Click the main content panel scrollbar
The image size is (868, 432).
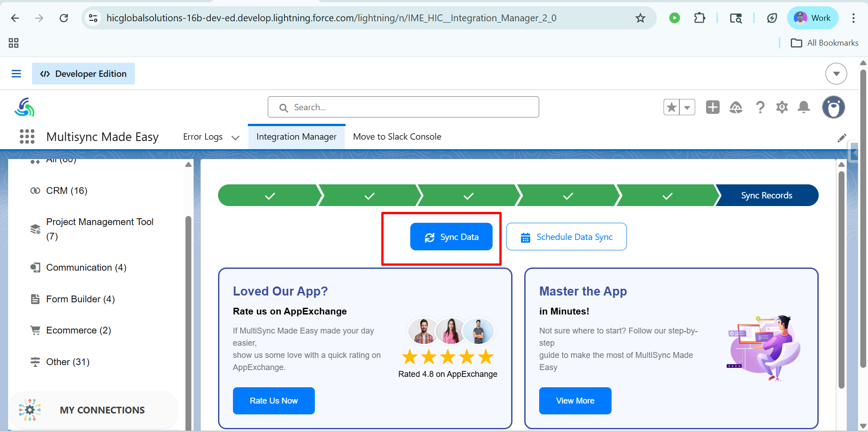[841, 280]
